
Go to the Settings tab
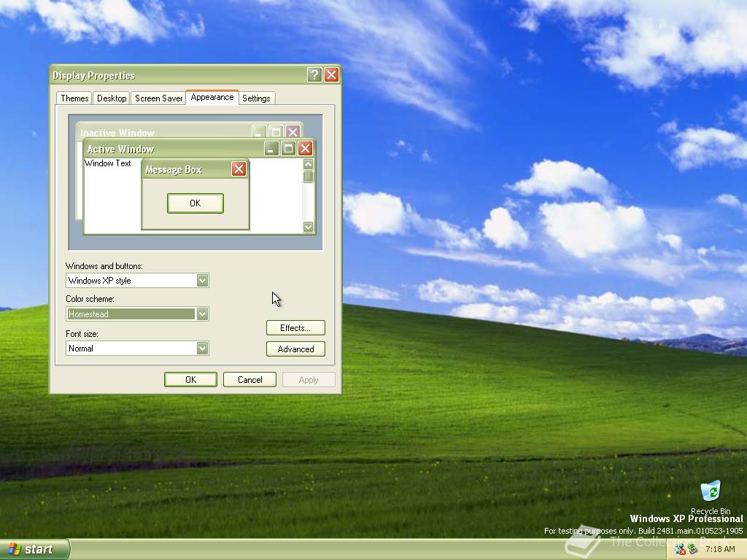tap(256, 98)
